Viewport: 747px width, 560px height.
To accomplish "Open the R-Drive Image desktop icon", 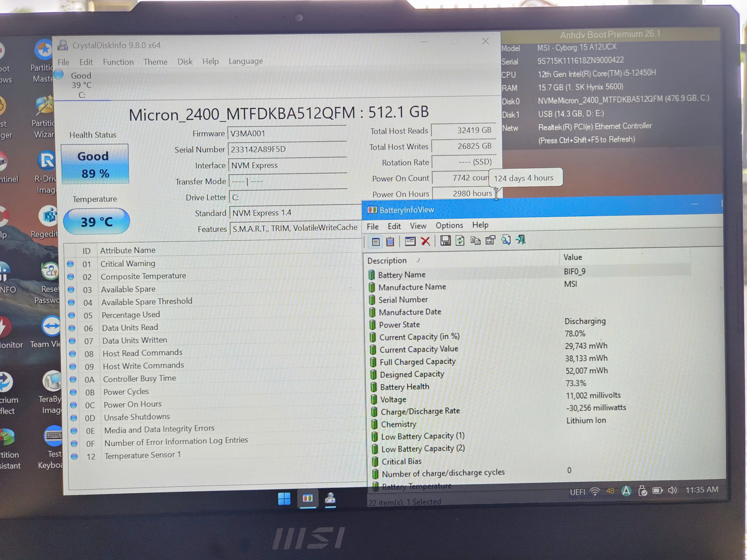I will pos(46,172).
